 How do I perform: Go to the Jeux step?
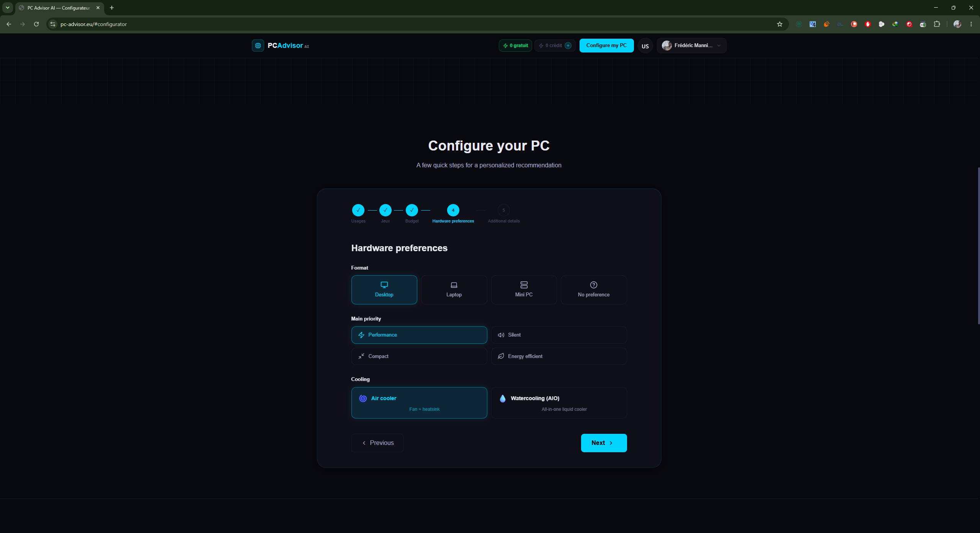385,210
